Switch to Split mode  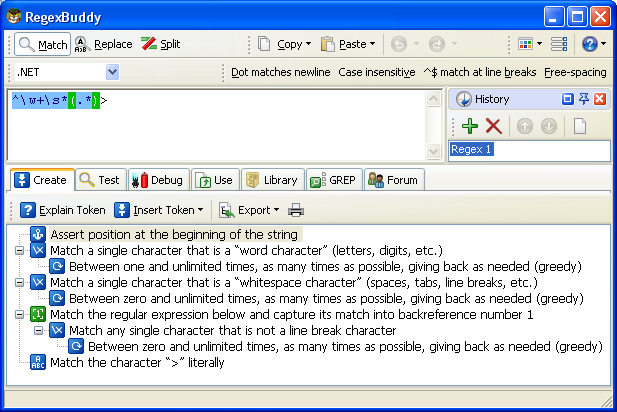click(161, 44)
